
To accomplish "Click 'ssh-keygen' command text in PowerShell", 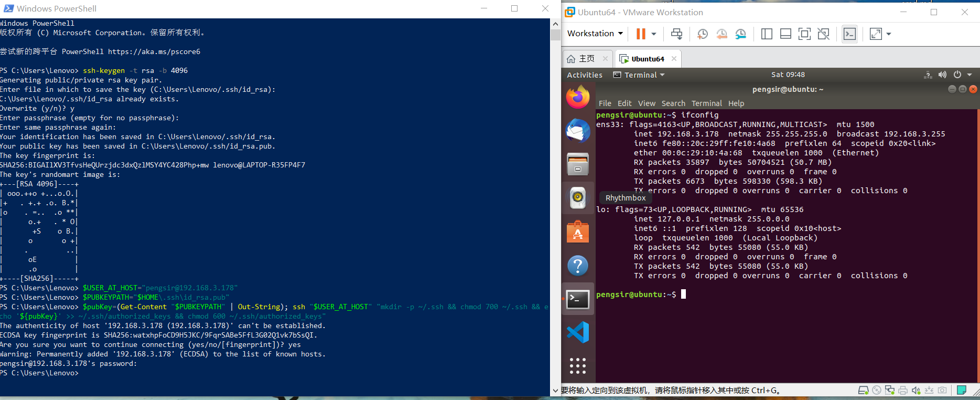I will [x=104, y=71].
